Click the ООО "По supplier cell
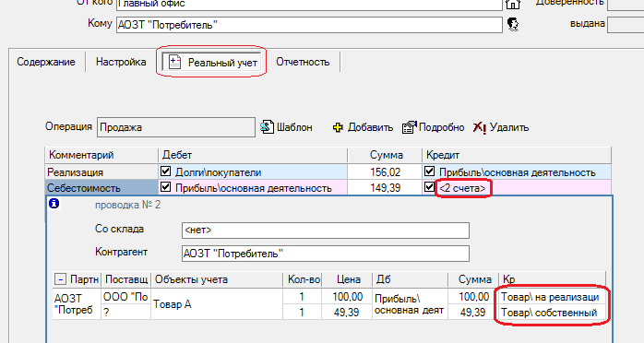 (126, 297)
